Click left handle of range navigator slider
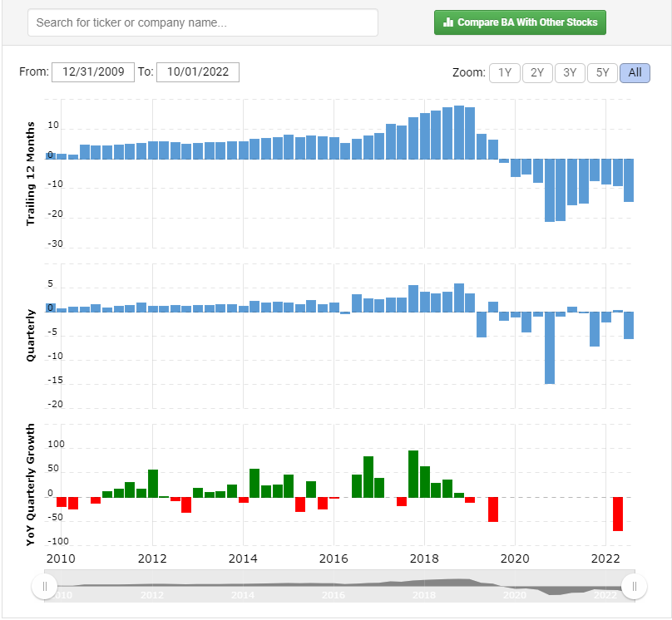This screenshot has height=620, width=672. click(45, 586)
